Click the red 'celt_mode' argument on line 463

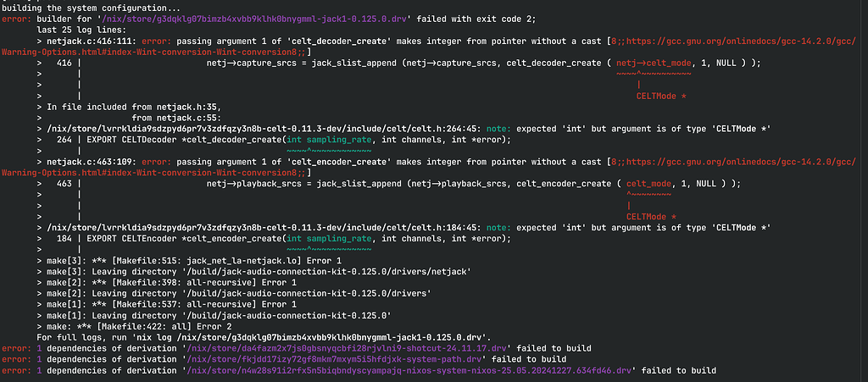coord(647,184)
